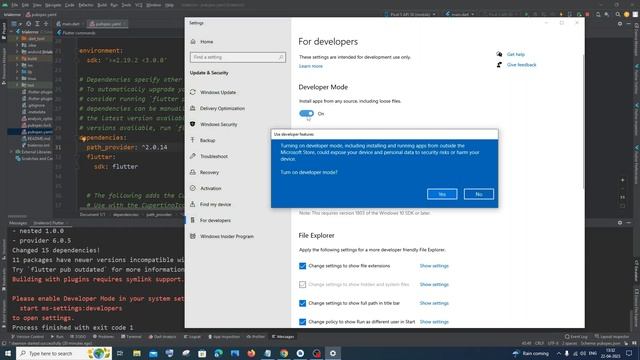Click the Windows Update sync icon
Image resolution: width=640 pixels, height=360 pixels.
[x=193, y=92]
